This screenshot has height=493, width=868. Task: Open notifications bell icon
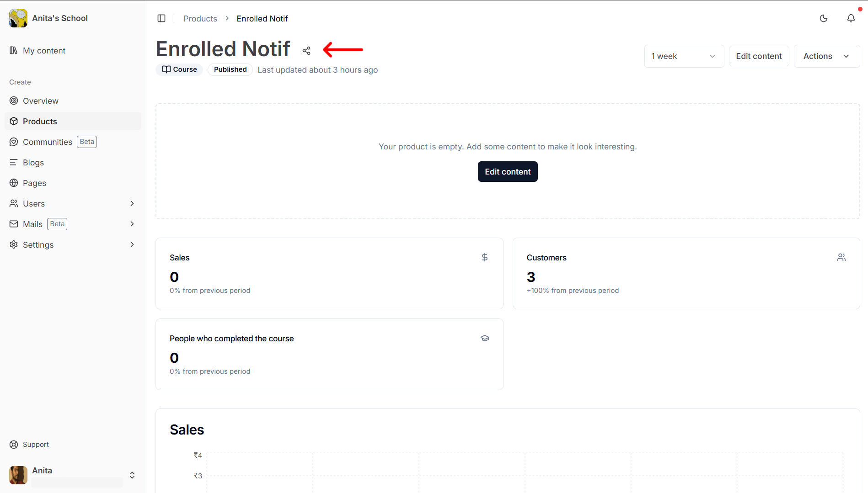pos(851,18)
